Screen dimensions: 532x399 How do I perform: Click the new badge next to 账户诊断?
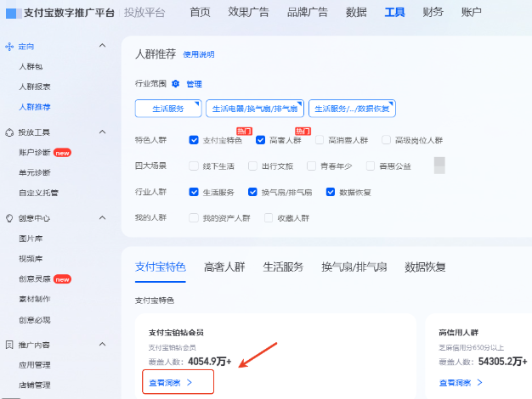pyautogui.click(x=62, y=153)
